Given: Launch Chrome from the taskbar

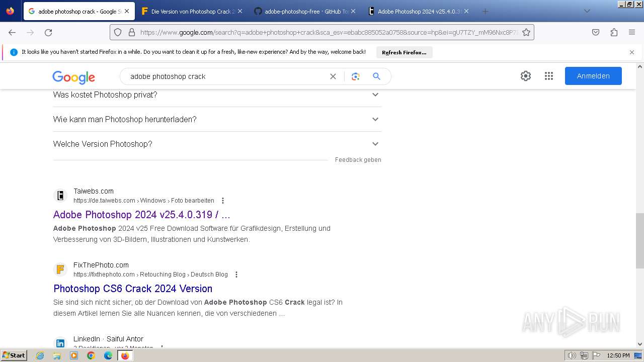Looking at the screenshot, I should [x=91, y=355].
